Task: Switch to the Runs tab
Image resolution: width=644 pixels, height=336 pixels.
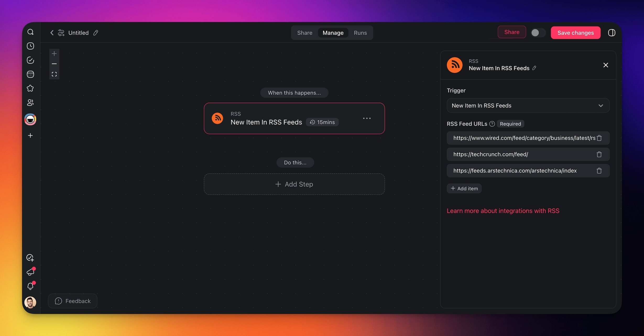Action: click(360, 33)
